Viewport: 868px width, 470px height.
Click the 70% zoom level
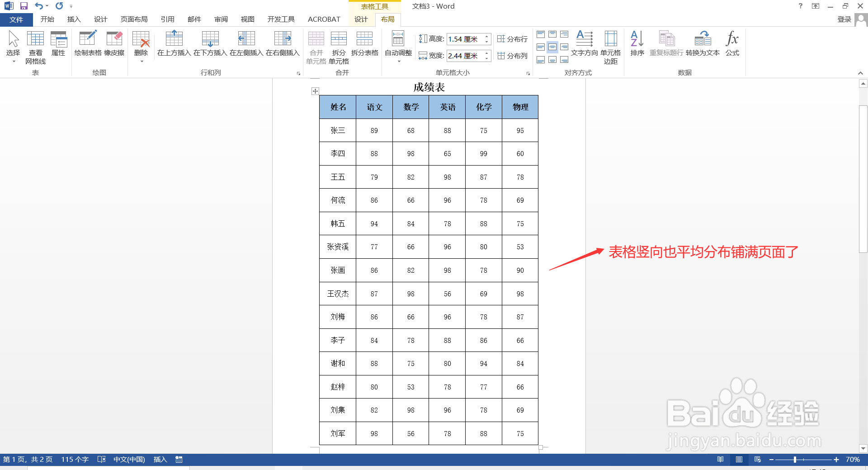click(853, 460)
